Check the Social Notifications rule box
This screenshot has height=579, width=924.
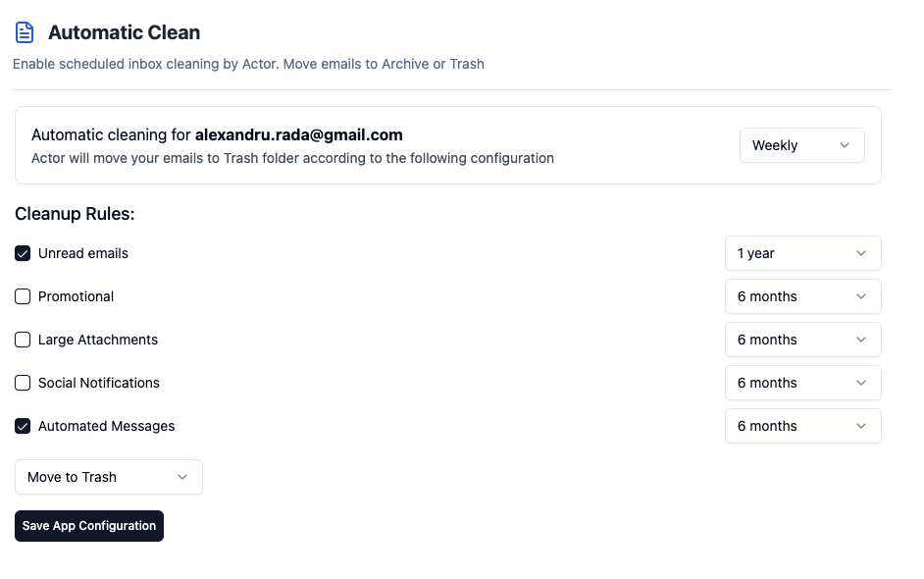tap(23, 383)
